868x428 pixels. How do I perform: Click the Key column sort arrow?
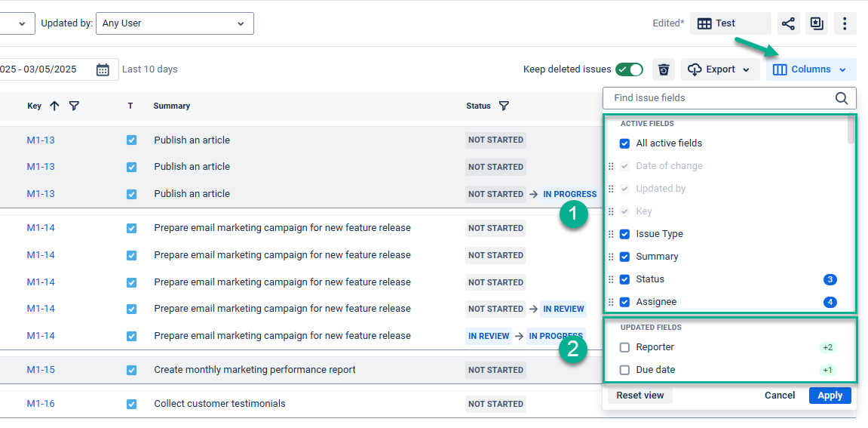(54, 106)
